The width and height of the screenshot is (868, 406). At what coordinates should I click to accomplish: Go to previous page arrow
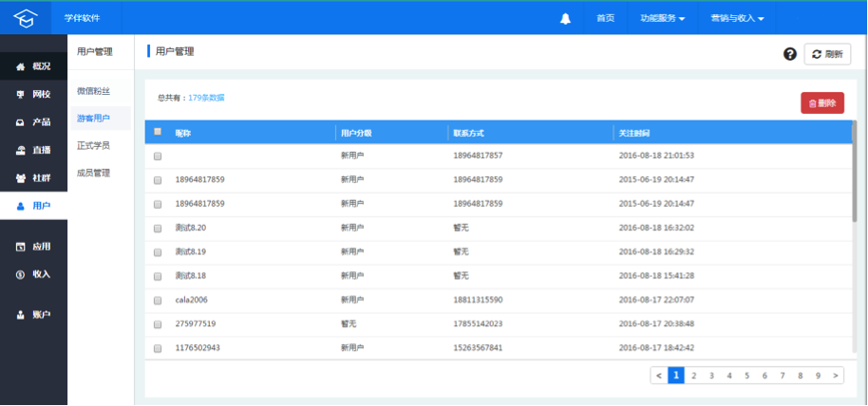tap(659, 376)
